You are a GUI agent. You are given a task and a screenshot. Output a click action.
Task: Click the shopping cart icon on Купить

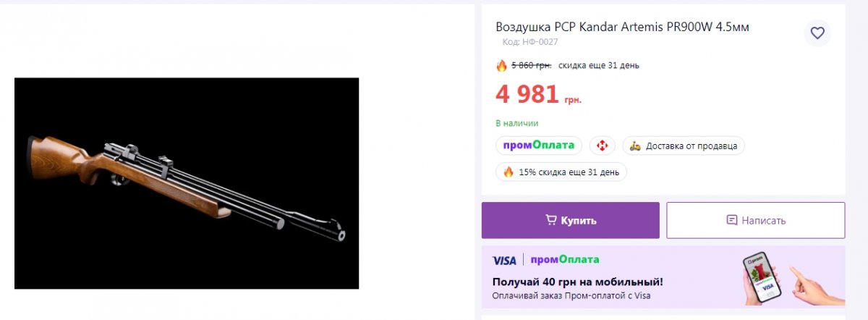pos(551,220)
